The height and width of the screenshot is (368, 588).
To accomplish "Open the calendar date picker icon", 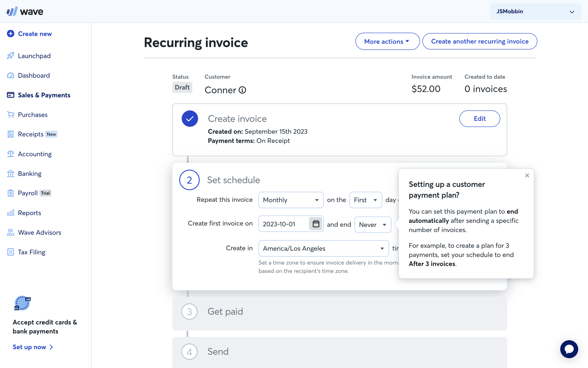I will tap(316, 224).
